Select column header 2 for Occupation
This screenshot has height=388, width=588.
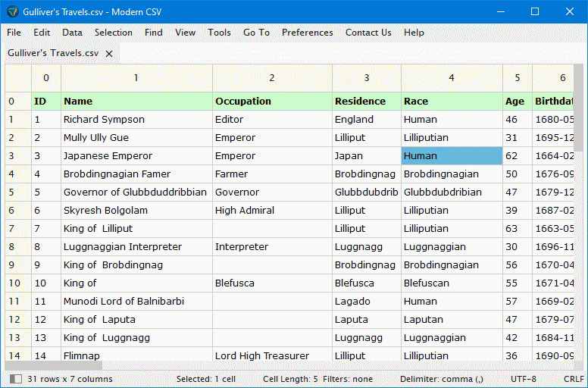coord(272,78)
